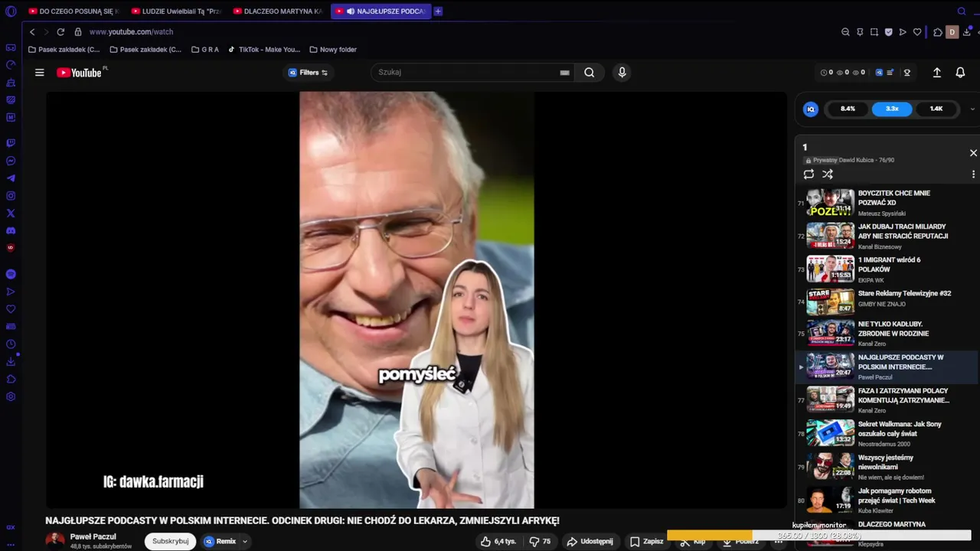Open the browser downloads icon

[x=968, y=32]
